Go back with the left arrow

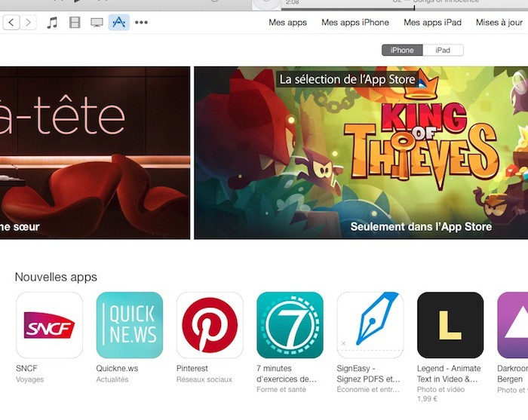(11, 23)
